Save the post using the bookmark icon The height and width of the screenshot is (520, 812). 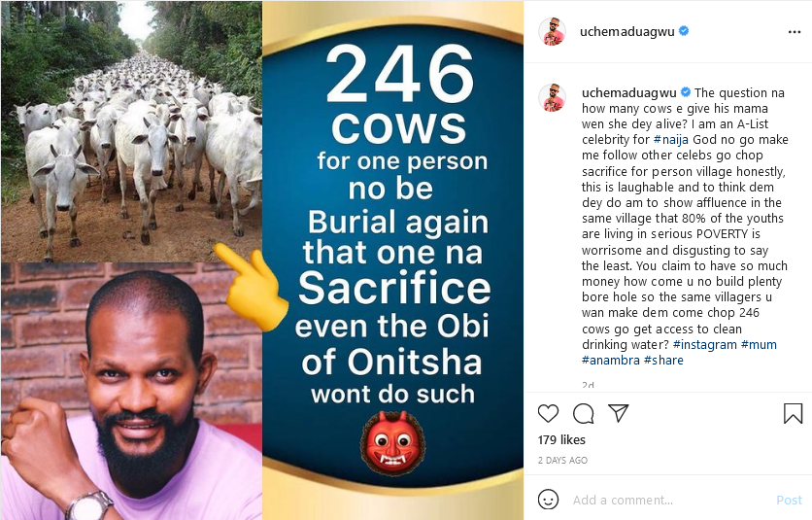793,413
